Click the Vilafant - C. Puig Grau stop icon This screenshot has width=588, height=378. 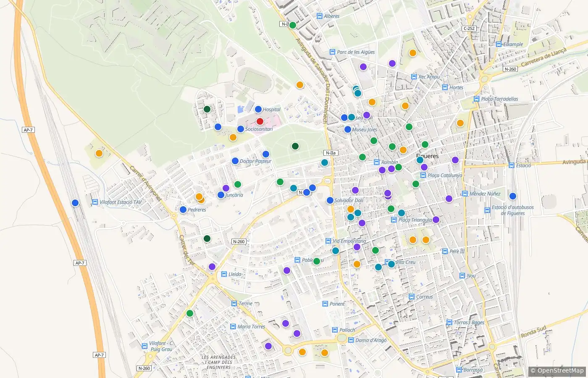tap(145, 346)
